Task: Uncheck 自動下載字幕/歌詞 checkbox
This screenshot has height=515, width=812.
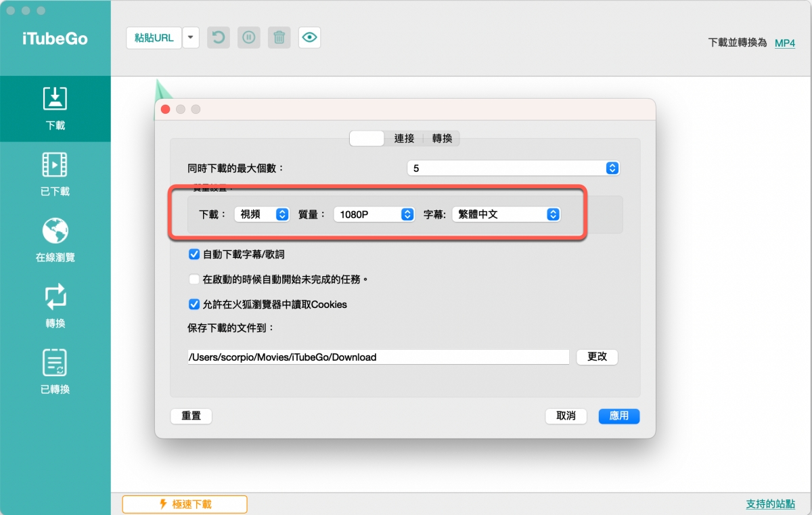Action: point(194,255)
